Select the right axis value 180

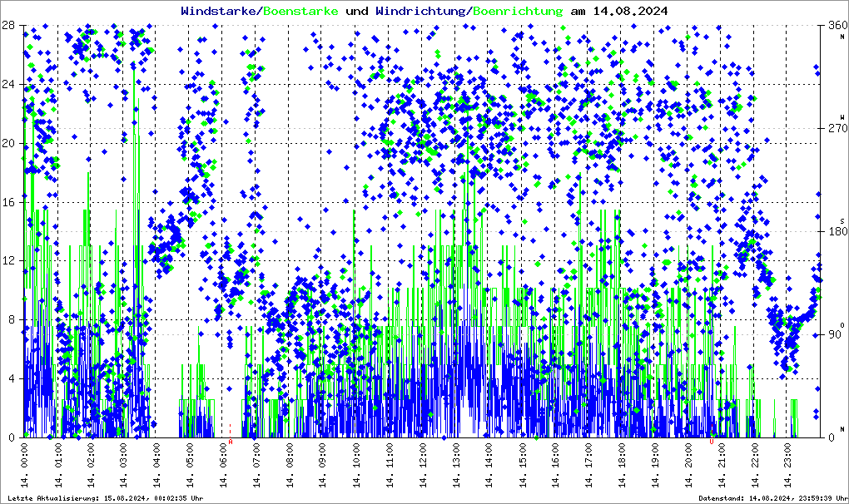(838, 232)
